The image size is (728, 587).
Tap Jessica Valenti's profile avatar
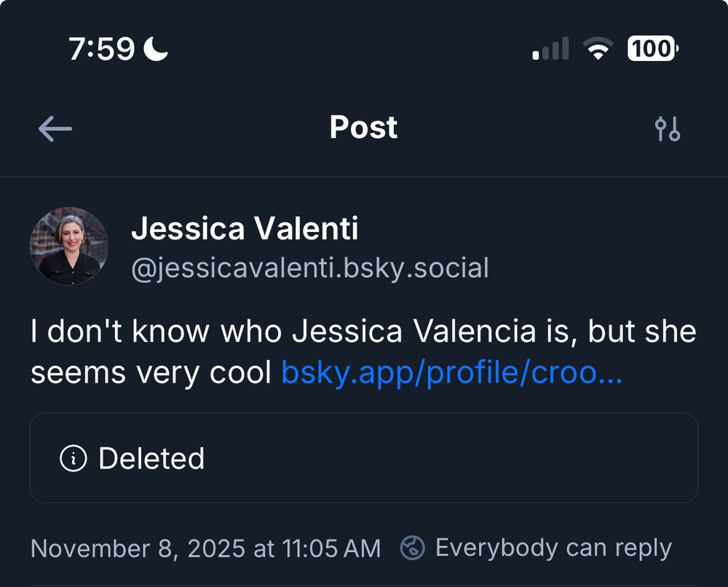click(69, 246)
